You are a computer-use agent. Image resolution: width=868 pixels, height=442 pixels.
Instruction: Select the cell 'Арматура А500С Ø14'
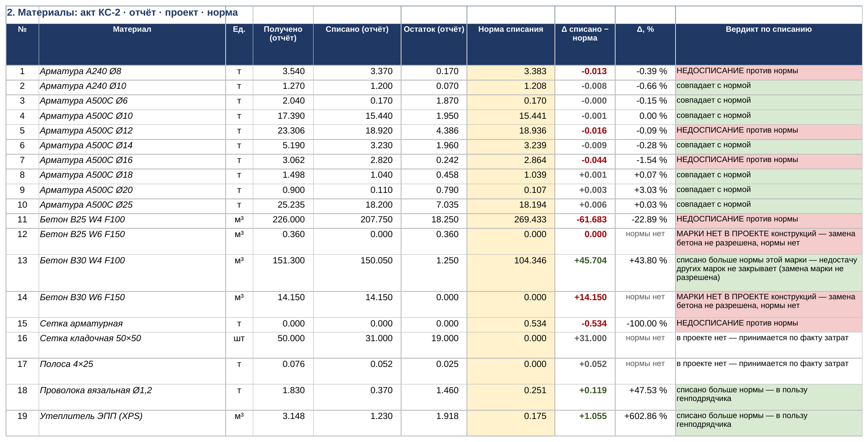132,147
